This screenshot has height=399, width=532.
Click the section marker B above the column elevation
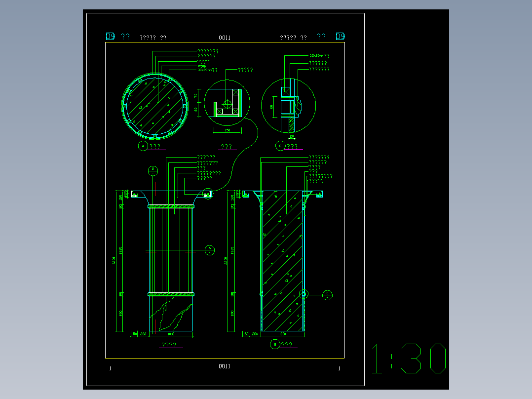pyautogui.click(x=153, y=171)
